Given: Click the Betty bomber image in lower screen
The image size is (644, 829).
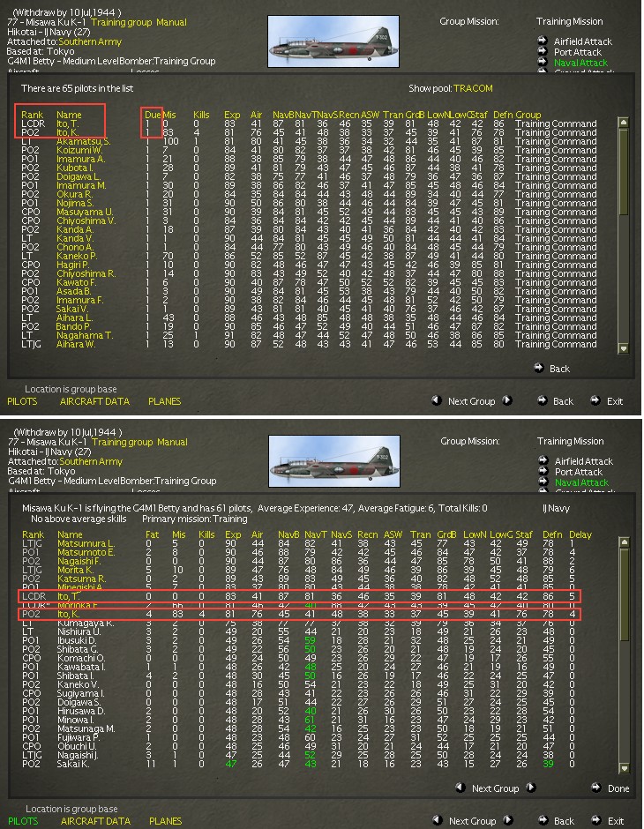Looking at the screenshot, I should coord(334,461).
